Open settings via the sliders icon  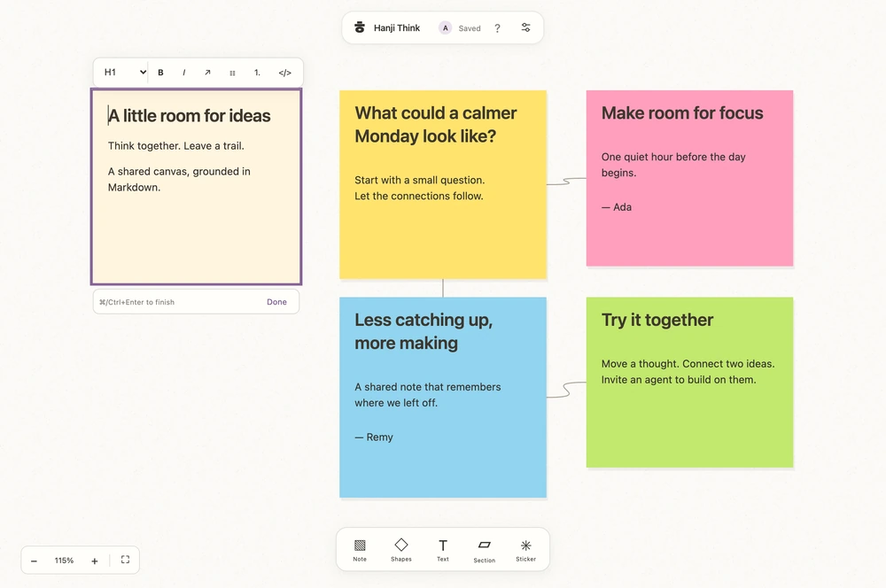525,27
